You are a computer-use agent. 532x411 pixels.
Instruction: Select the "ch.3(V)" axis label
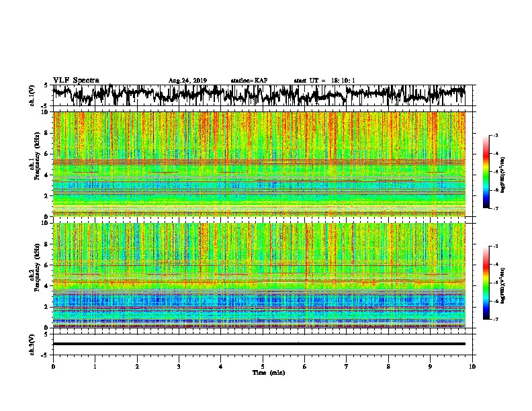[32, 345]
